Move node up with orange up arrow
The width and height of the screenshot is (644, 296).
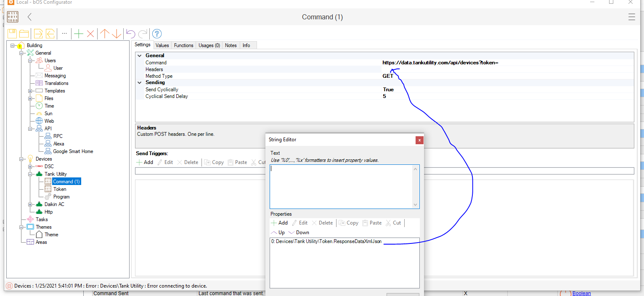coord(104,34)
